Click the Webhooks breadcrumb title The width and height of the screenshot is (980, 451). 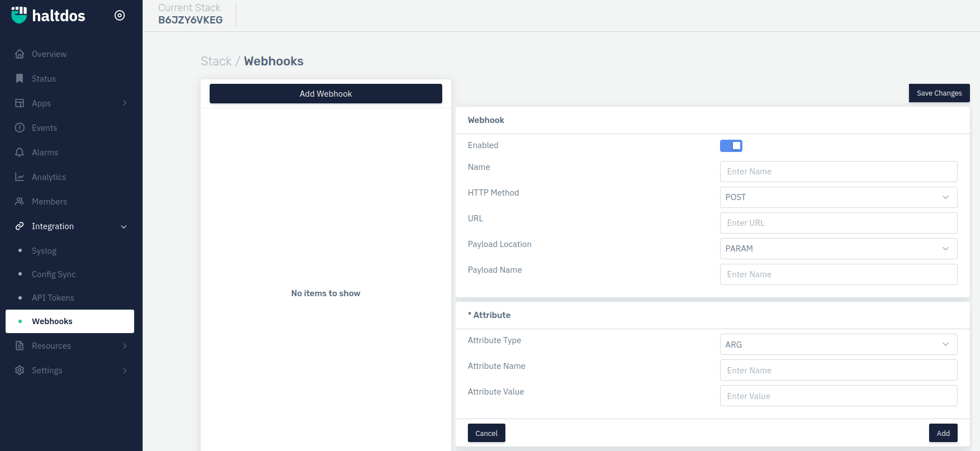(x=273, y=61)
